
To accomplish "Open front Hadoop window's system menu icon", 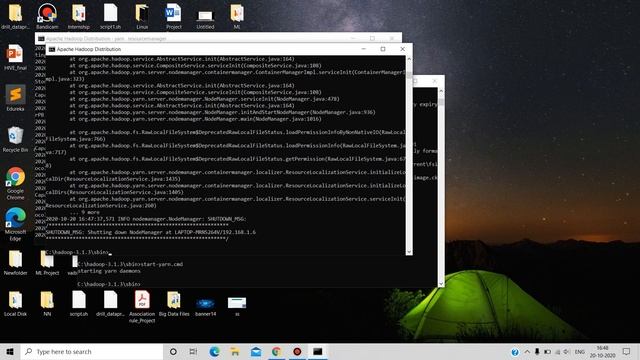I will (52, 49).
